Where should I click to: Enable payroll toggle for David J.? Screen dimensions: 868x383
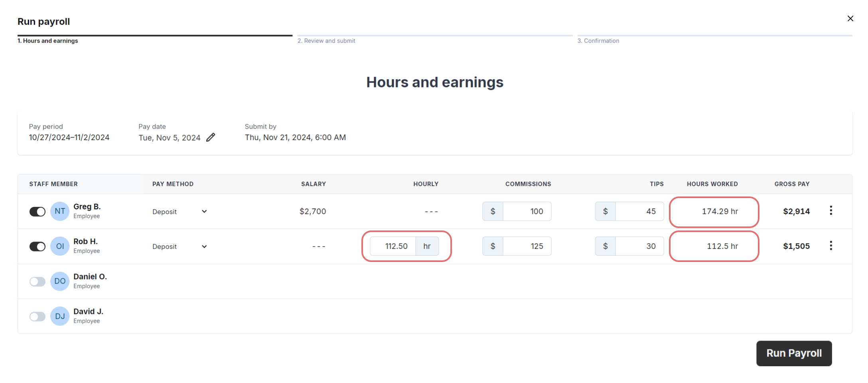click(37, 317)
